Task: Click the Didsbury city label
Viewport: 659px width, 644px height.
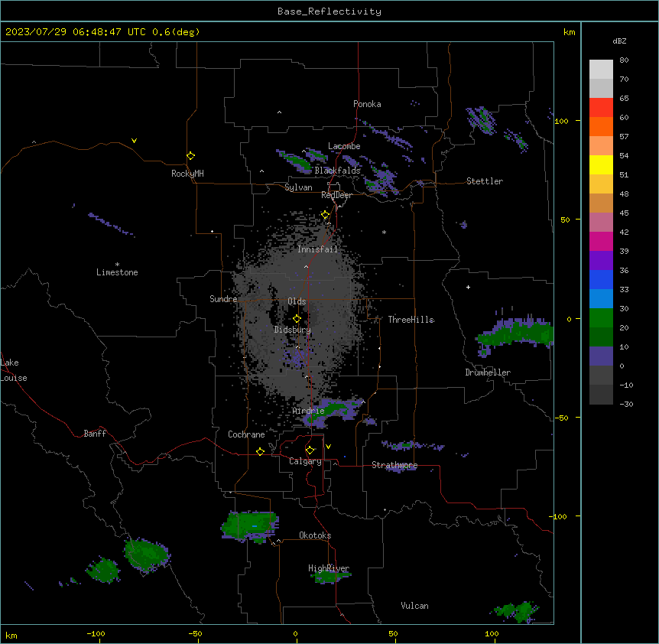Action: 293,330
